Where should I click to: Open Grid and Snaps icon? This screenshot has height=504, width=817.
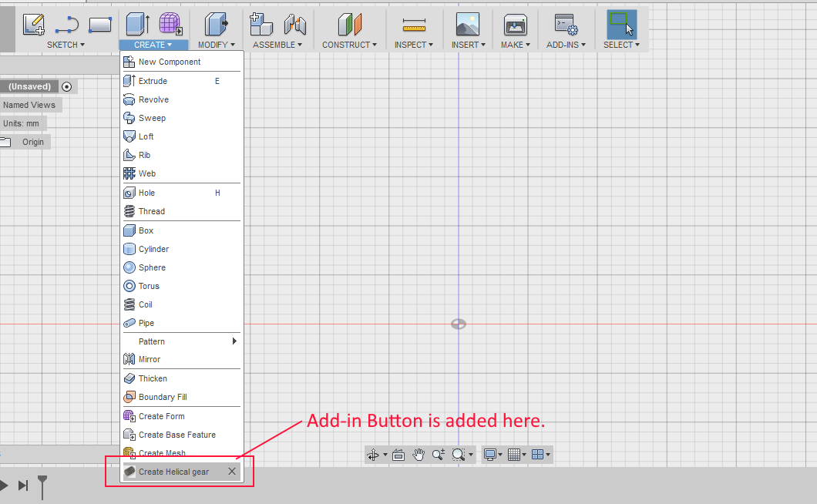coord(514,455)
